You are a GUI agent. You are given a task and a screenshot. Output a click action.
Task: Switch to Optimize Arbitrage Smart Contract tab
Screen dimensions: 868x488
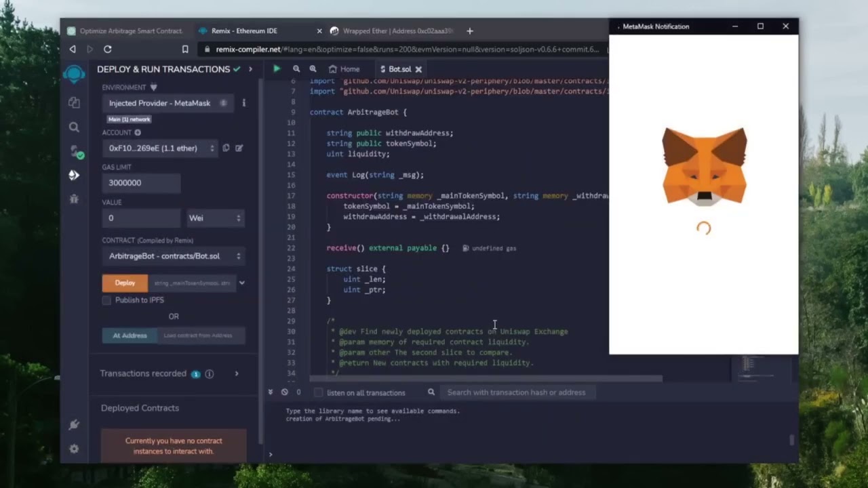(x=125, y=30)
